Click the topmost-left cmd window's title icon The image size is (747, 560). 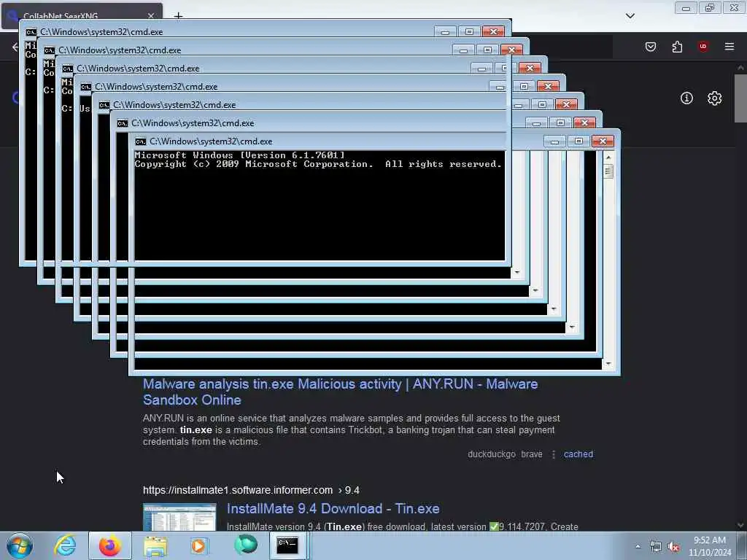tap(31, 32)
